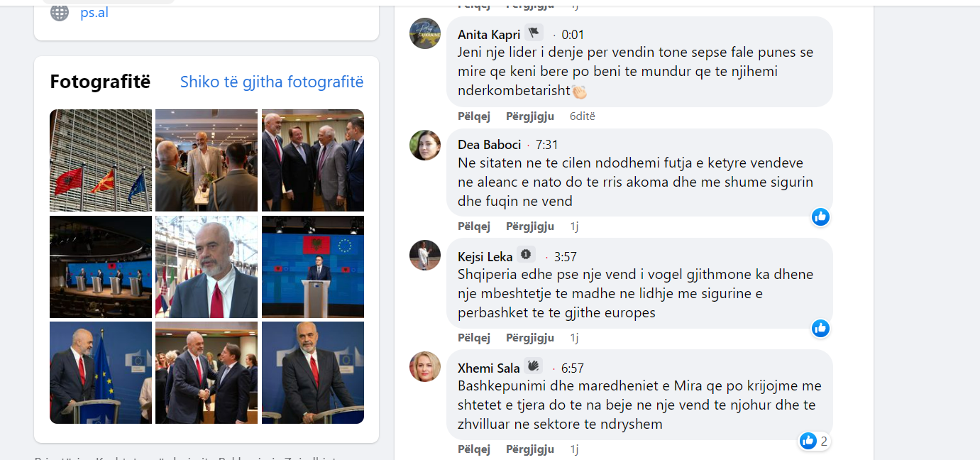This screenshot has width=980, height=460.
Task: Reply to Kejsi Leka's comment via Përgjigju
Action: (x=529, y=338)
